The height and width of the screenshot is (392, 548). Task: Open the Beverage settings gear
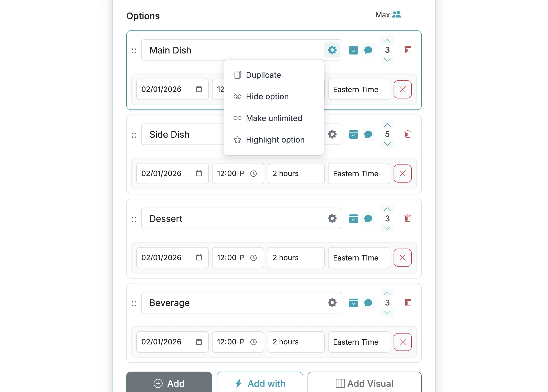pos(332,302)
